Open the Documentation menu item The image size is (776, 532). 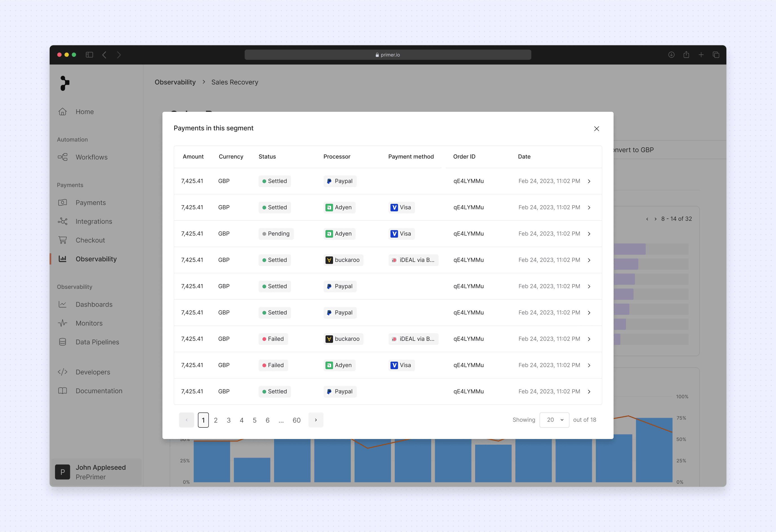coord(99,391)
